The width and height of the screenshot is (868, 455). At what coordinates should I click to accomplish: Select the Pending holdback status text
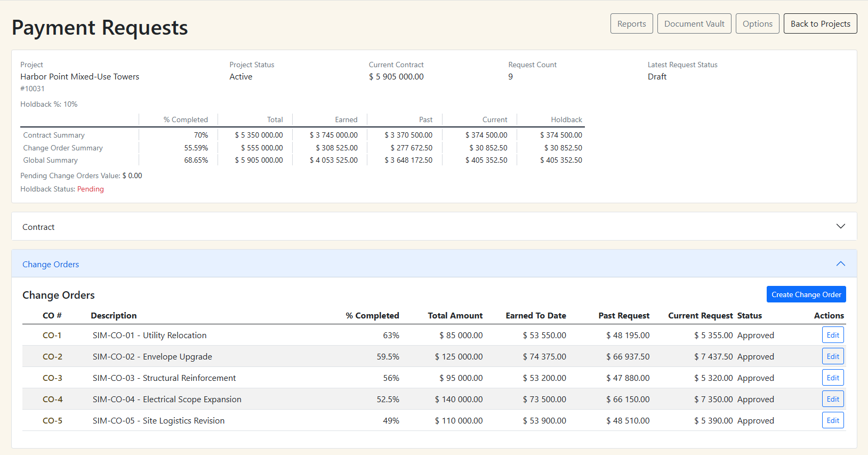coord(90,189)
